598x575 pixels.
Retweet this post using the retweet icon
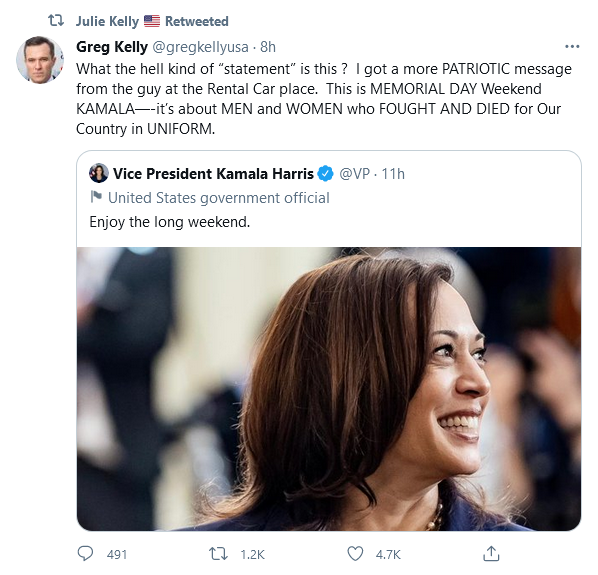[218, 554]
